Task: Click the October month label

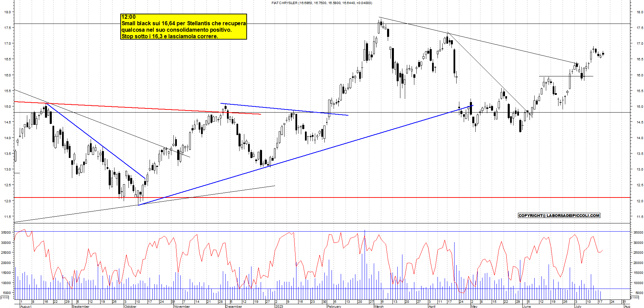Action: pos(130,306)
